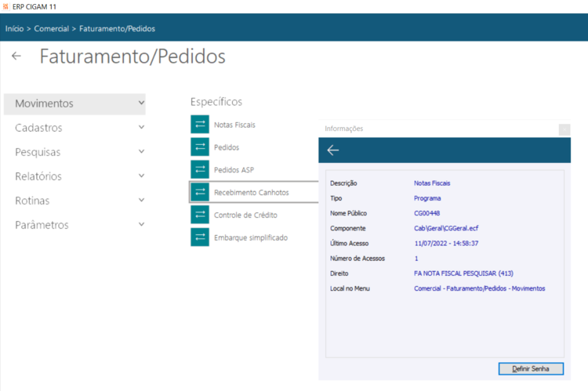Expand the Relatórios section chevron
The height and width of the screenshot is (391, 588).
pos(141,176)
